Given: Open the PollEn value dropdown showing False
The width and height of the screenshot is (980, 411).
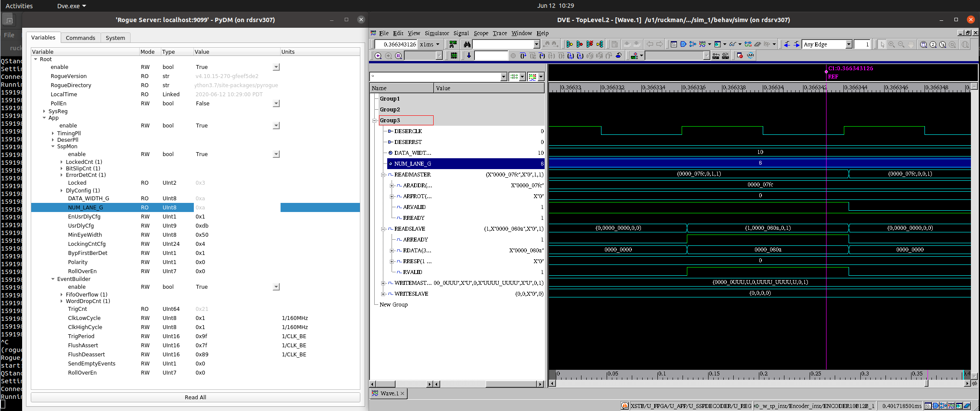Looking at the screenshot, I should (276, 104).
